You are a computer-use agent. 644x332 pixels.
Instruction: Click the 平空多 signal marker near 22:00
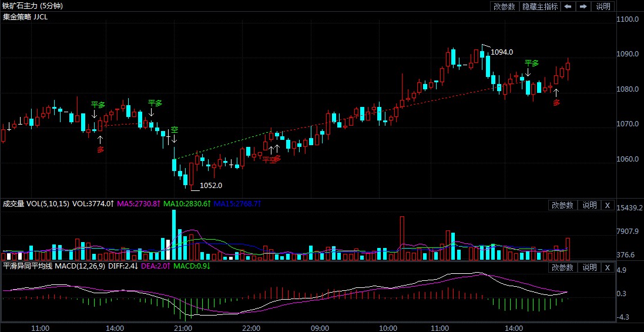click(271, 159)
